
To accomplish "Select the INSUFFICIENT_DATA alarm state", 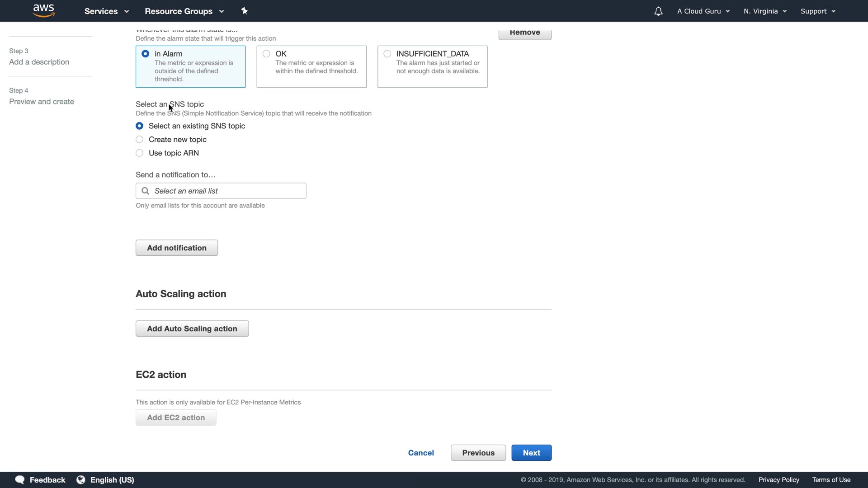I will click(x=387, y=54).
